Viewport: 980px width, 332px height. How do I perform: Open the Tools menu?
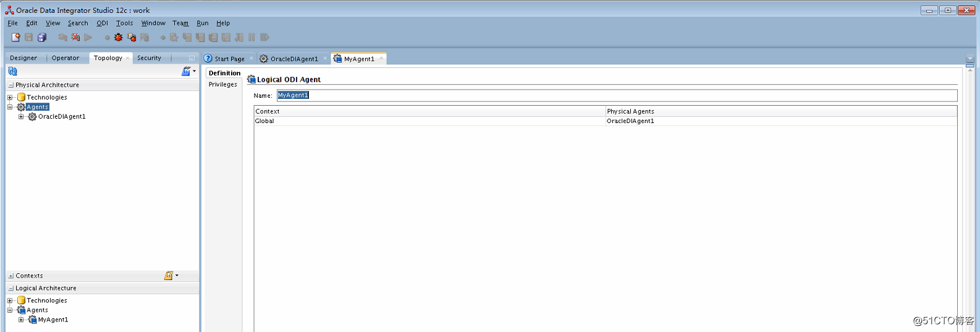click(124, 23)
